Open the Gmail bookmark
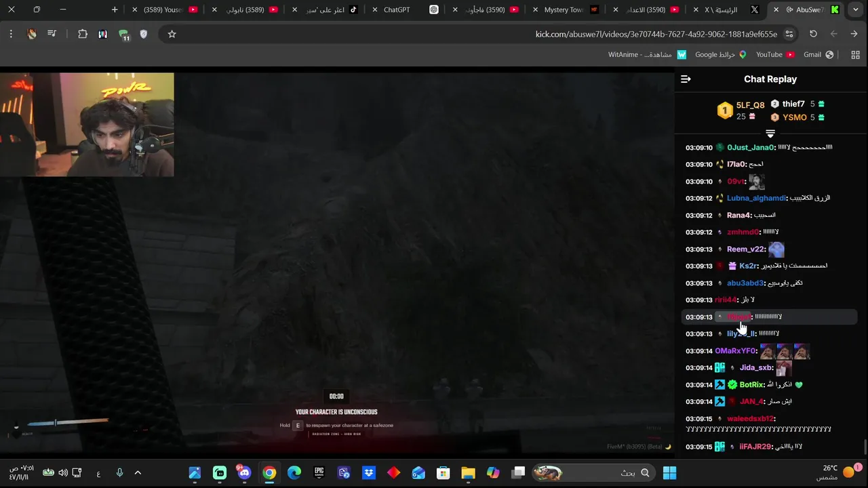Screen dimensions: 868x488 (818, 55)
